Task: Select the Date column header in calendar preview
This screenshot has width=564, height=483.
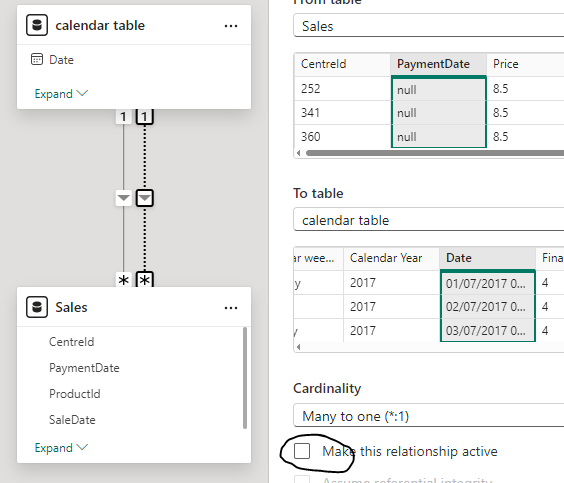Action: [487, 258]
